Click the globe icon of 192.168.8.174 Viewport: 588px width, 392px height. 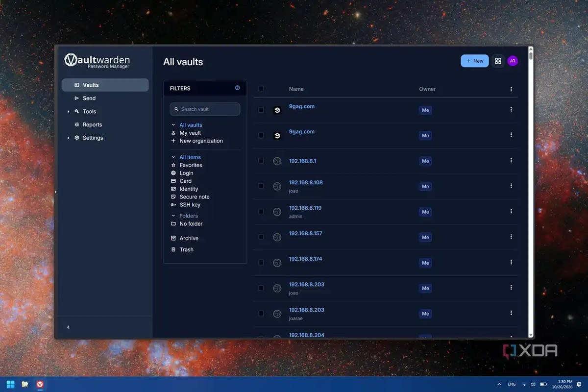277,263
